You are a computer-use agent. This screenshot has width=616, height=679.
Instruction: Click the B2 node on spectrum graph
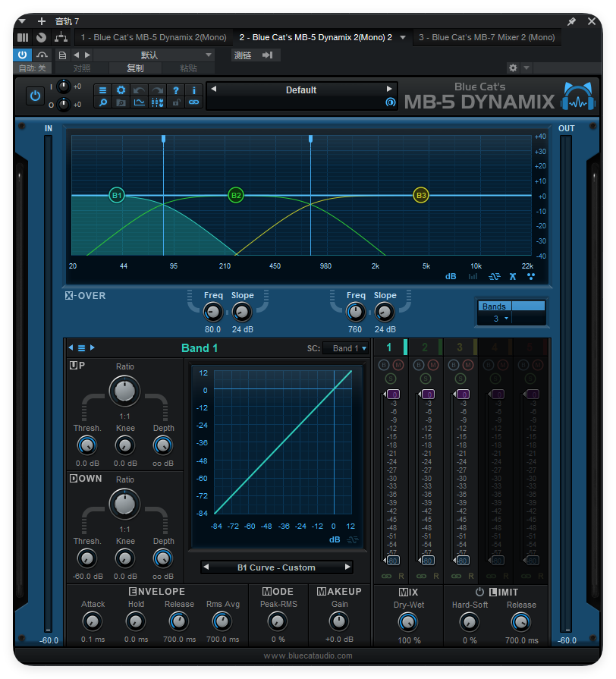(236, 195)
